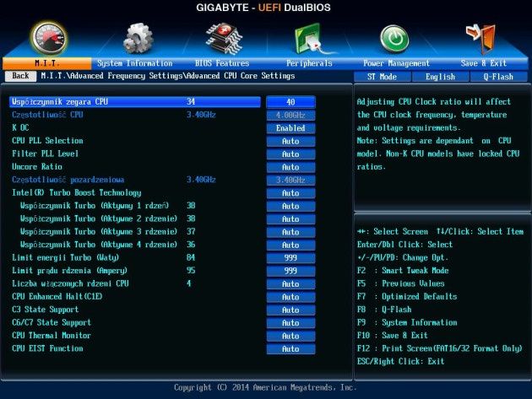Set Turbo ratio for 4 active cores
This screenshot has height=399, width=532.
pyautogui.click(x=290, y=245)
